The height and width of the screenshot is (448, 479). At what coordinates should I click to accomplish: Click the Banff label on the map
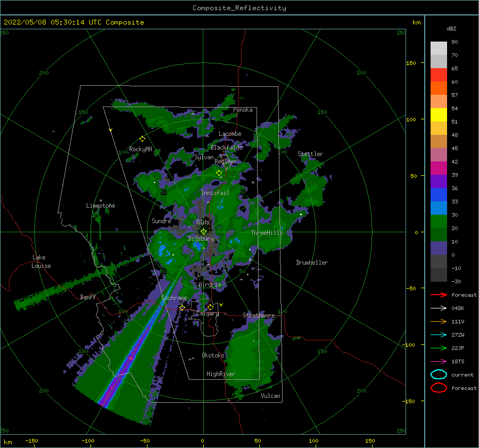pos(88,297)
